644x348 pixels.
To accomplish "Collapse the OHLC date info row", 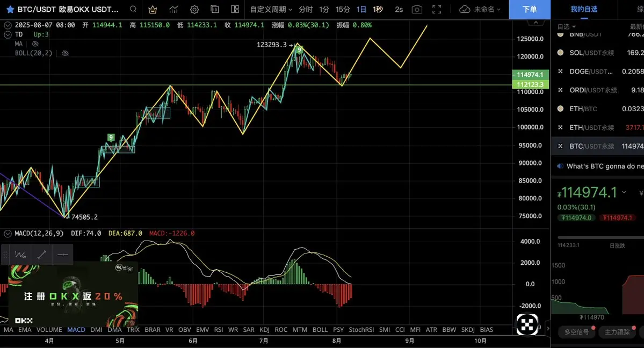I will point(8,25).
